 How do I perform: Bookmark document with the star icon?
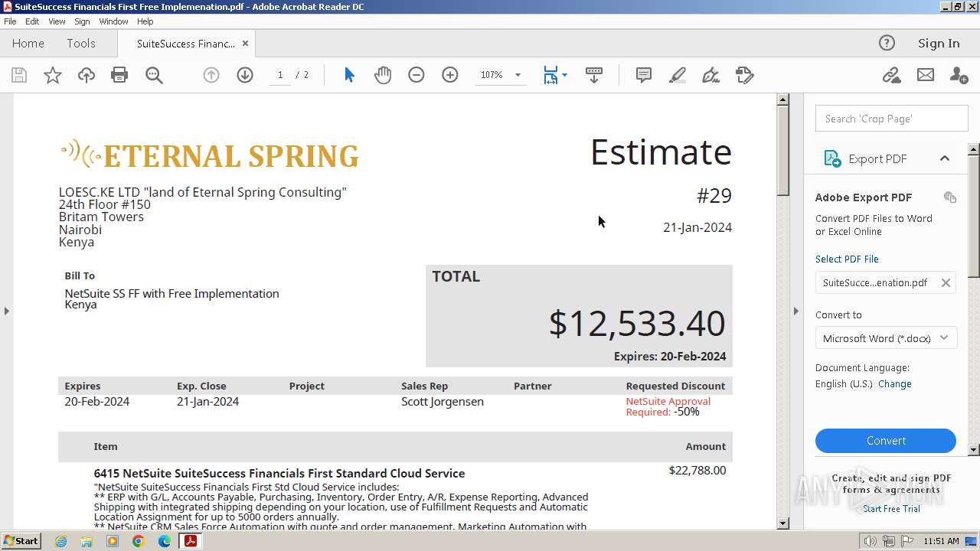click(53, 75)
